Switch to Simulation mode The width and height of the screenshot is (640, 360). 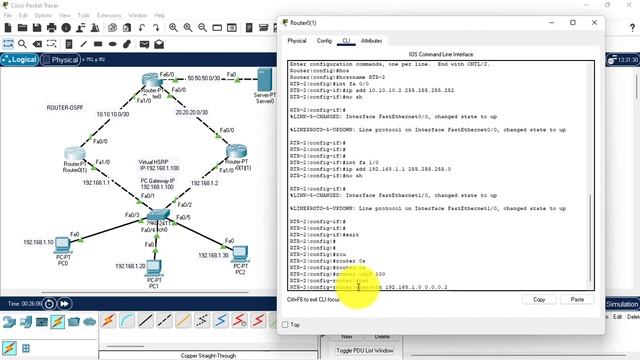[x=622, y=304]
